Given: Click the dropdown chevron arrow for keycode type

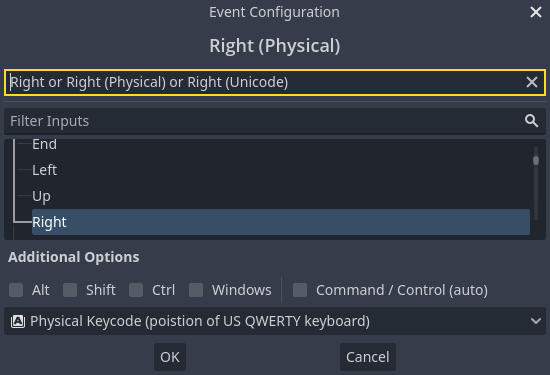Looking at the screenshot, I should coord(536,321).
